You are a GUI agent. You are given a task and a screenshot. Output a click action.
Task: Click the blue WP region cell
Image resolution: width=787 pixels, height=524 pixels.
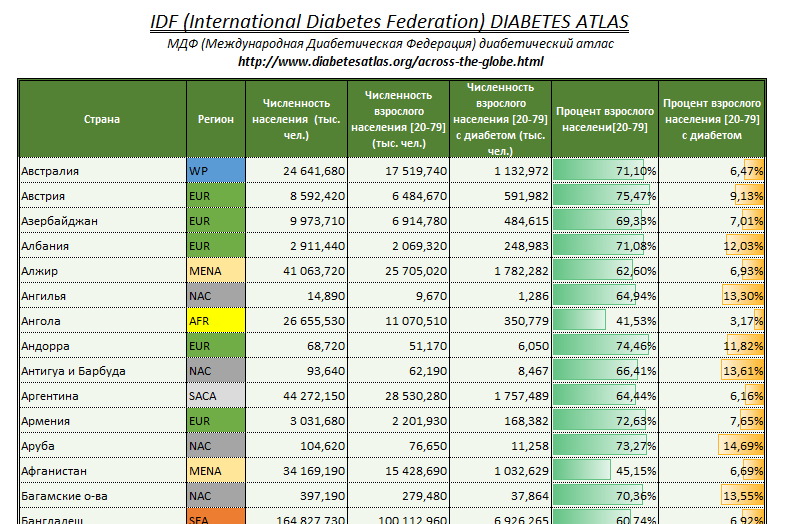(x=216, y=171)
